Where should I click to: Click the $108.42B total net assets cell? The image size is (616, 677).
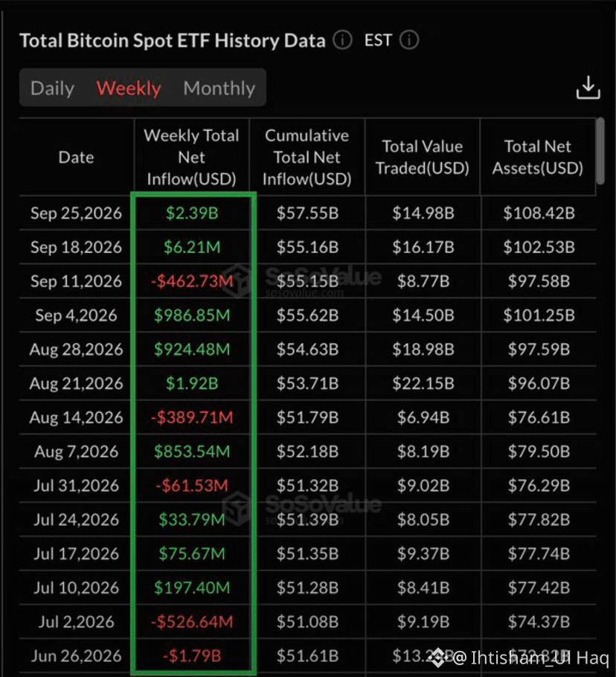(539, 213)
